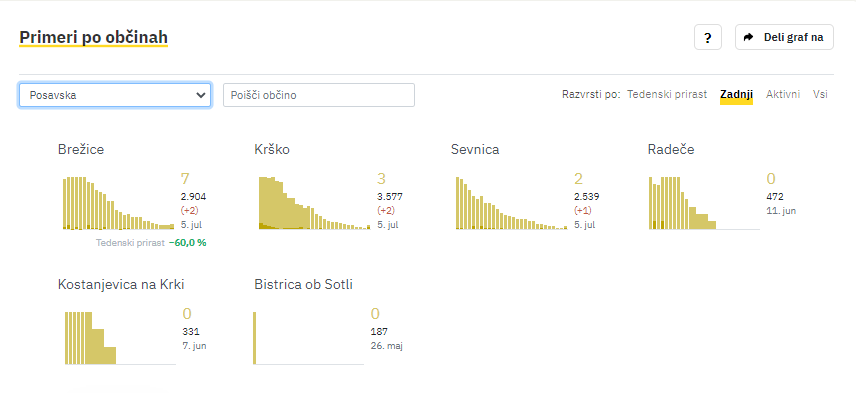Click the Bistrica ob Sotli chart

(308, 338)
